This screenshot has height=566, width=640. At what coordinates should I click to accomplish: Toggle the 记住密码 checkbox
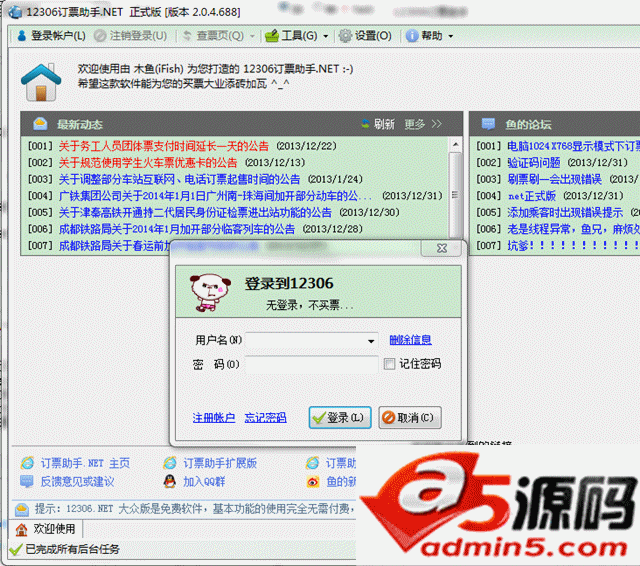(x=389, y=364)
